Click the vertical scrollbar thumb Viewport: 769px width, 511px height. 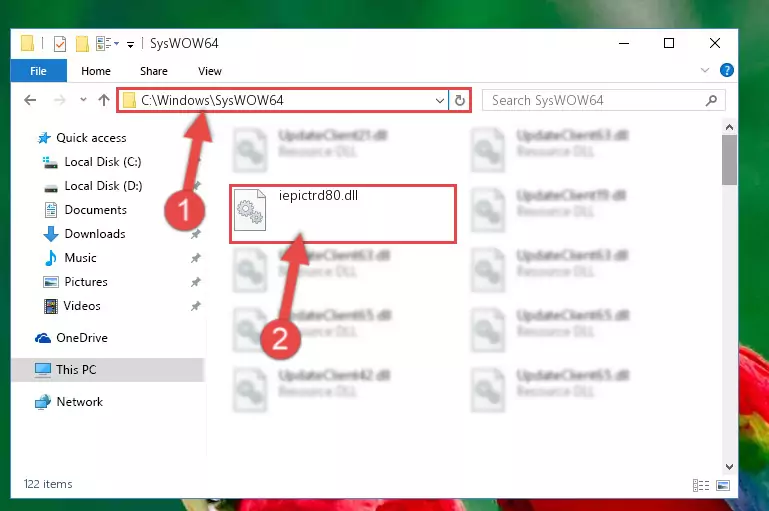coord(729,160)
